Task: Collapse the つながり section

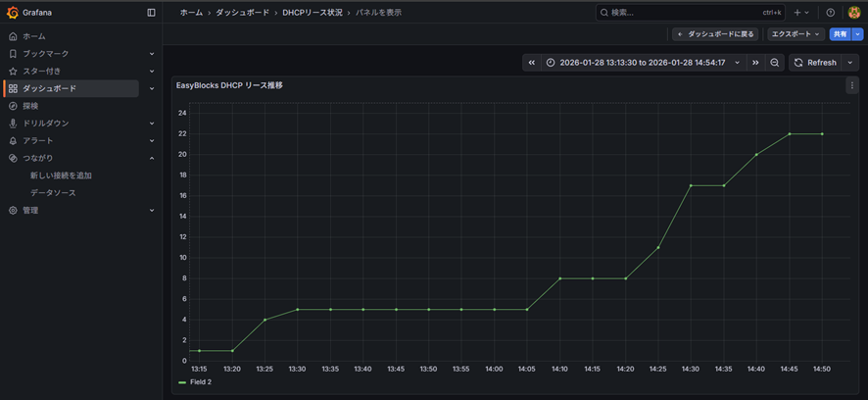Action: tap(152, 158)
